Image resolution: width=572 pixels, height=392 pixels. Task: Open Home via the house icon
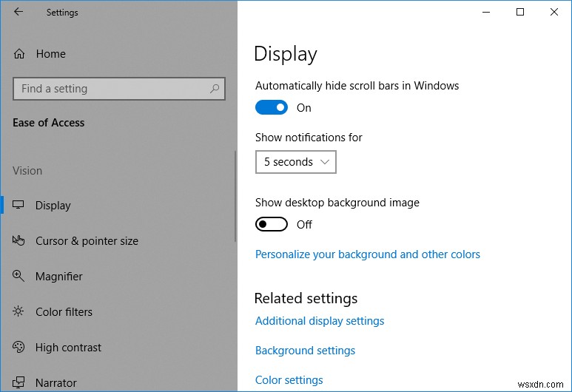19,54
